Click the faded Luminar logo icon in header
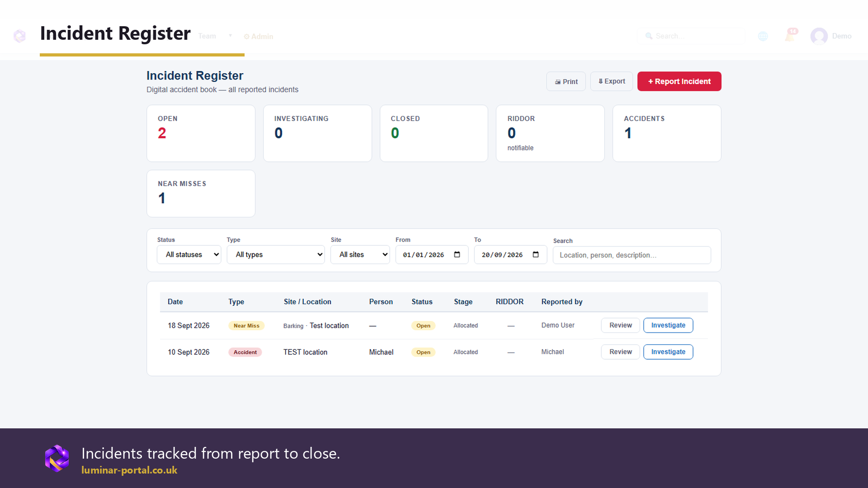The height and width of the screenshot is (488, 868). [19, 36]
